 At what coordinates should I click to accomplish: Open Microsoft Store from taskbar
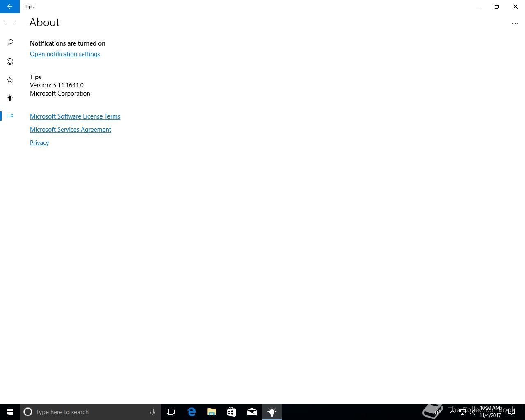[231, 412]
